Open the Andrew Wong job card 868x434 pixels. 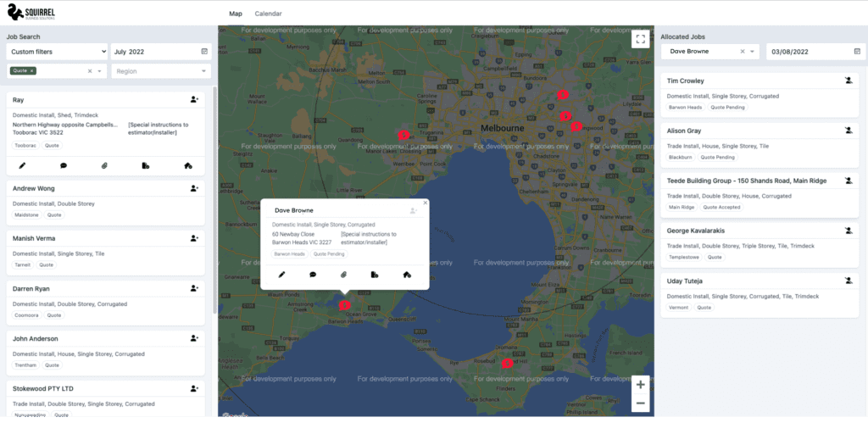tap(106, 203)
